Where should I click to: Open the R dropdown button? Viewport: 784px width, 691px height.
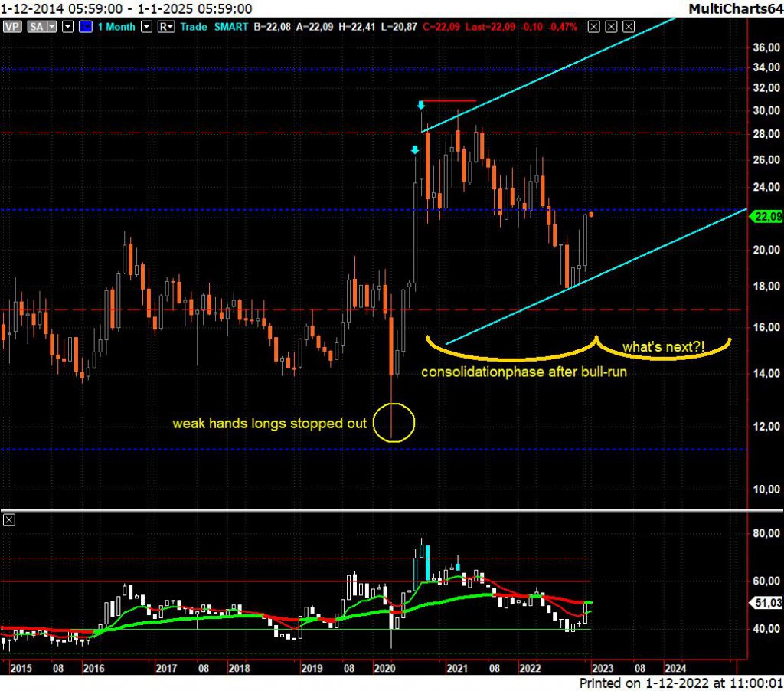tap(165, 26)
